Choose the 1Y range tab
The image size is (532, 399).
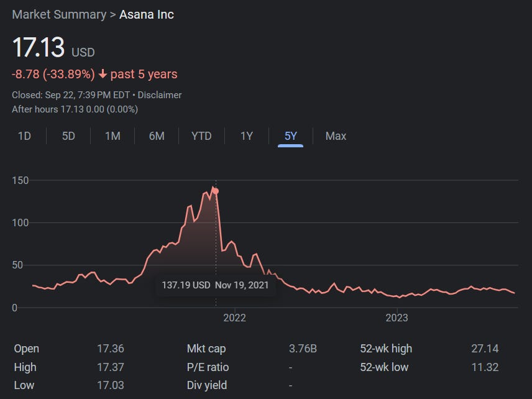pos(247,136)
